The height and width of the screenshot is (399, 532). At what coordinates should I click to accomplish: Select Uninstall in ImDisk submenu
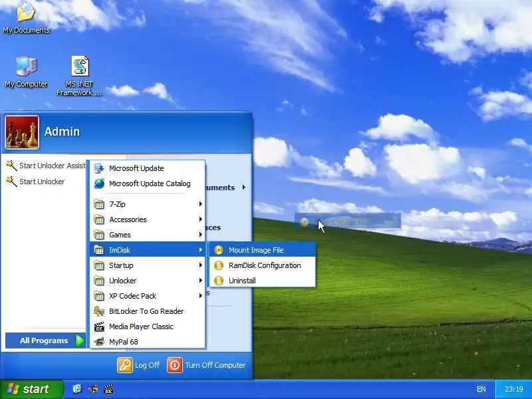[263, 281]
